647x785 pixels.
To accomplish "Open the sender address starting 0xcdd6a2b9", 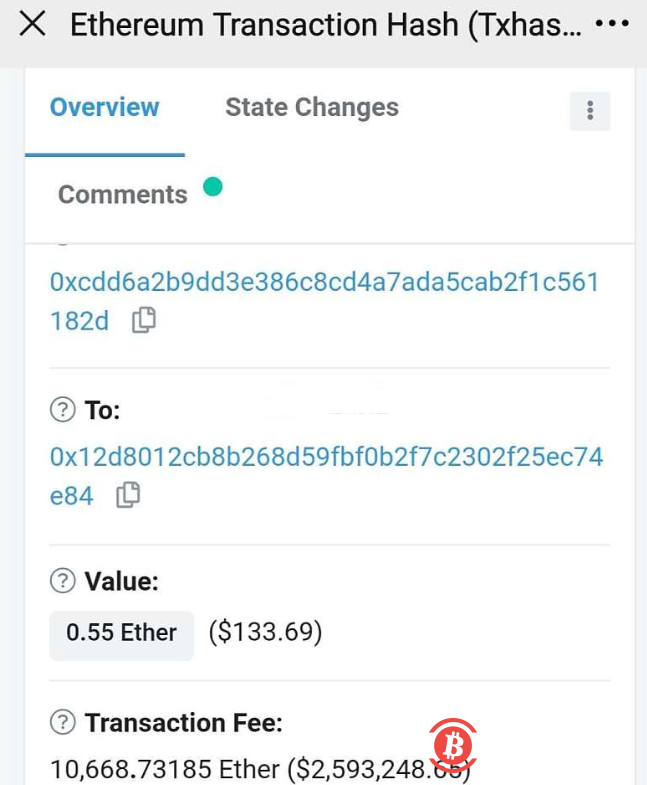I will 324,283.
